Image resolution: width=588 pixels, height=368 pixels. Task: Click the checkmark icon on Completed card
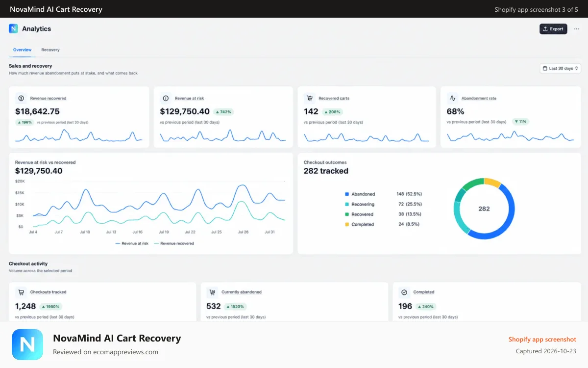coord(404,292)
